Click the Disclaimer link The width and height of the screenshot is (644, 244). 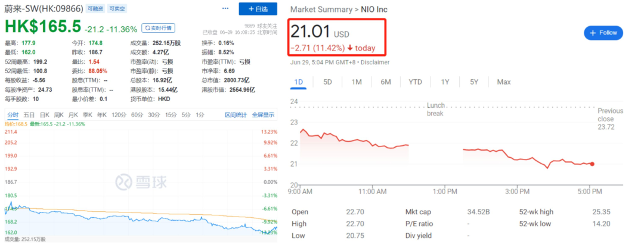374,62
